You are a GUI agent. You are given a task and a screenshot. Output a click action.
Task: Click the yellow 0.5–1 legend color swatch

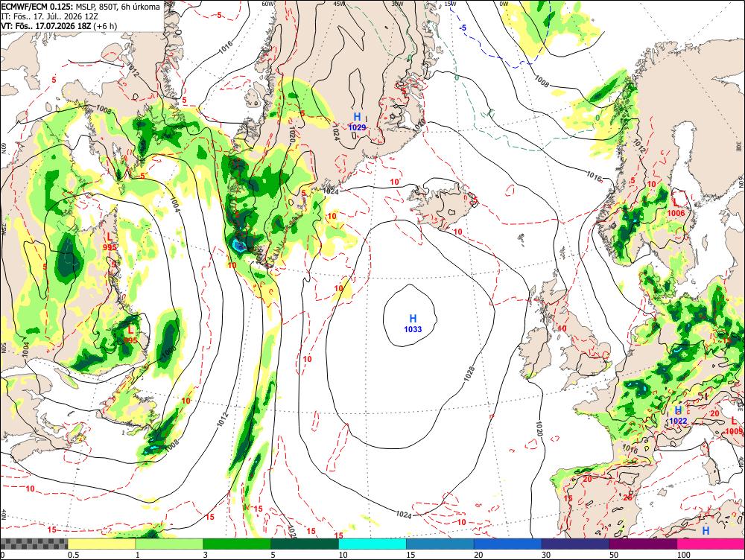coord(101,544)
